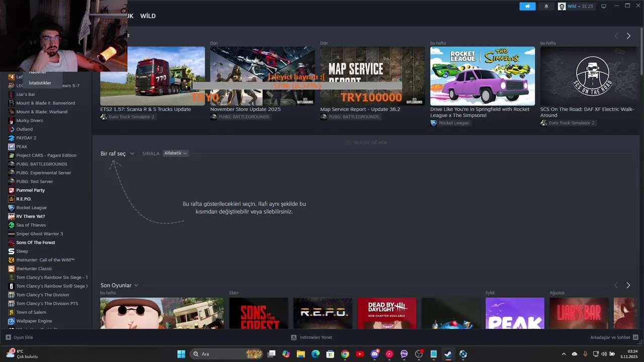Open R.E.P.O. recent game cover
Viewport: 644px width, 362px height.
point(323,313)
